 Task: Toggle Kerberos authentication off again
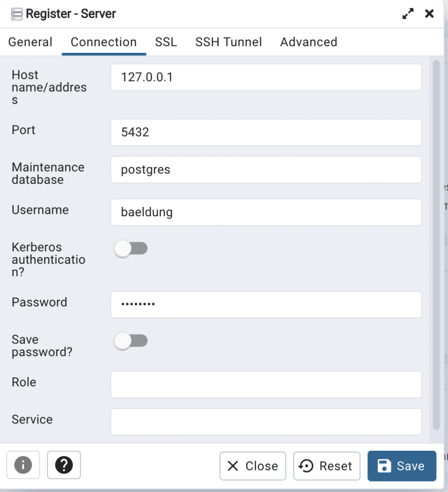click(x=131, y=248)
